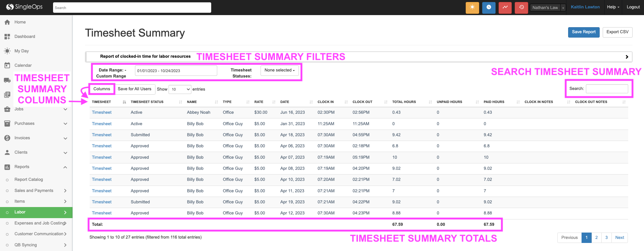Go to page 2 of results
Viewport: 644px width, 251px height.
click(x=596, y=238)
